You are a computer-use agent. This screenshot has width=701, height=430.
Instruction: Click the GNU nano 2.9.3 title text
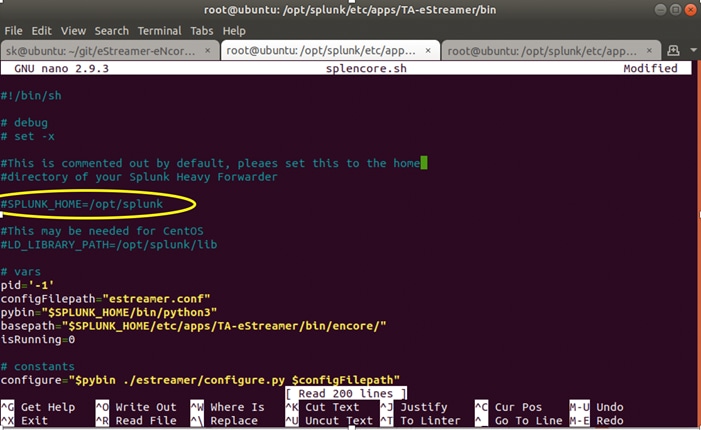coord(61,68)
